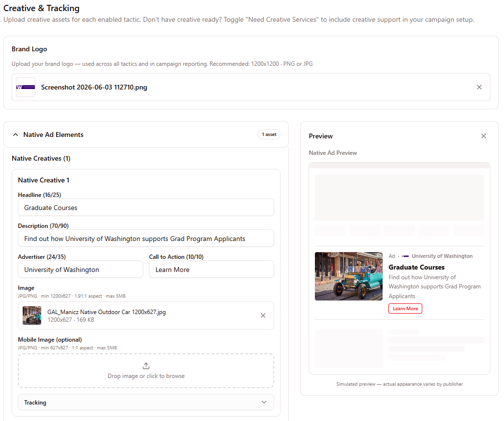Edit the Call to Action field
504x421 pixels.
pyautogui.click(x=211, y=269)
